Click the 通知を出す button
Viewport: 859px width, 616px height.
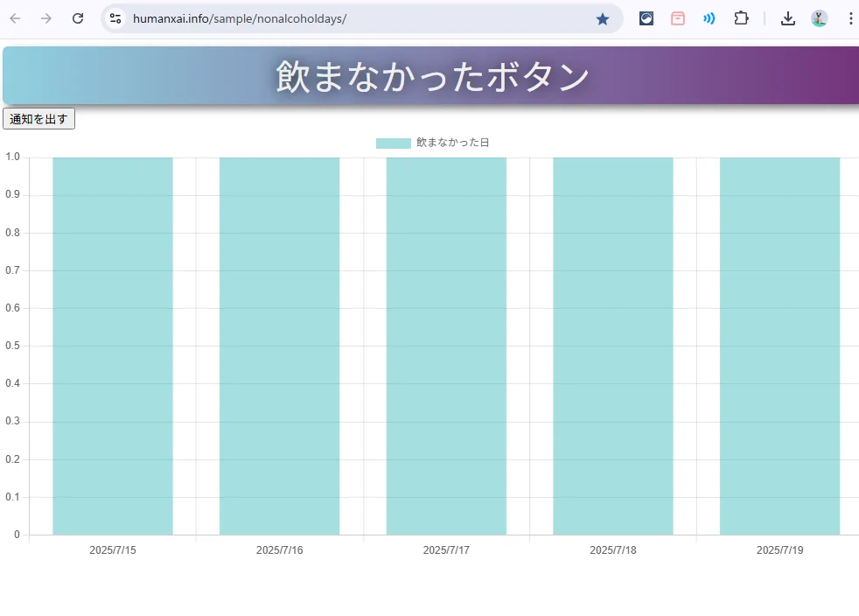click(39, 119)
